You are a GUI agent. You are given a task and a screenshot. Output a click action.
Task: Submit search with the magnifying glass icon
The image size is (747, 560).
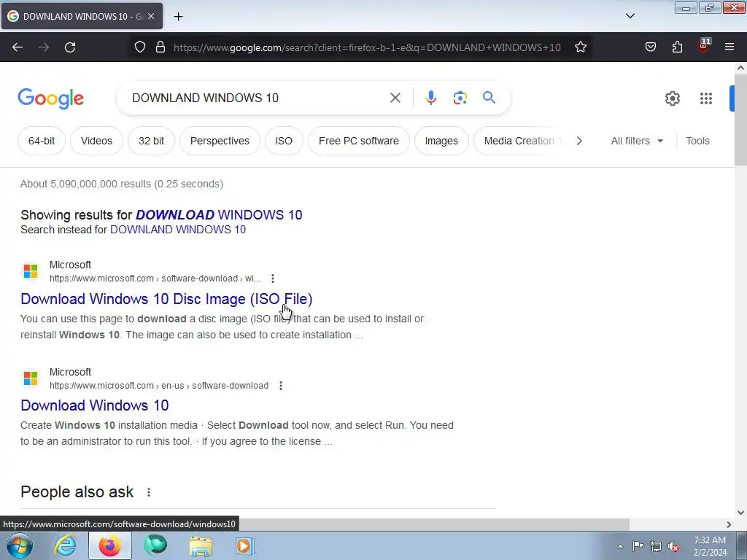tap(489, 98)
